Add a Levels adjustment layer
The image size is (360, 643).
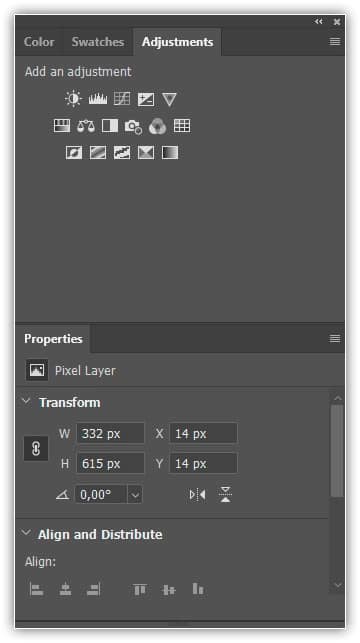coord(98,99)
